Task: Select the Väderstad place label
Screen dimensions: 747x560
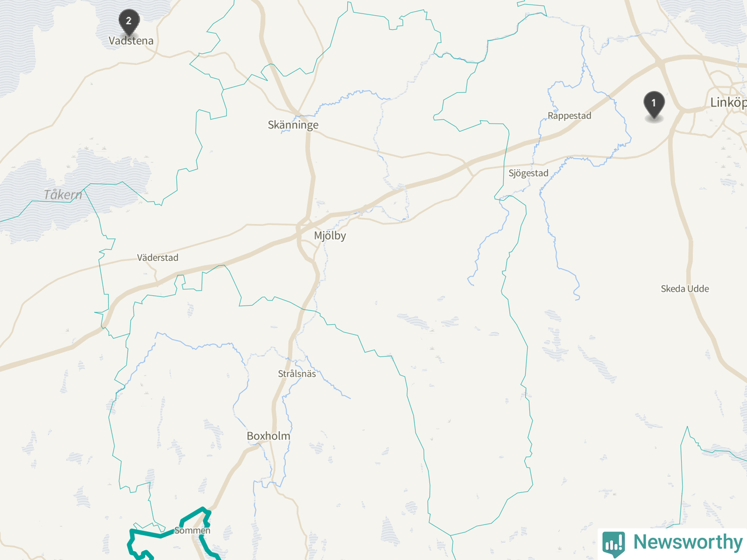Action: pyautogui.click(x=158, y=257)
